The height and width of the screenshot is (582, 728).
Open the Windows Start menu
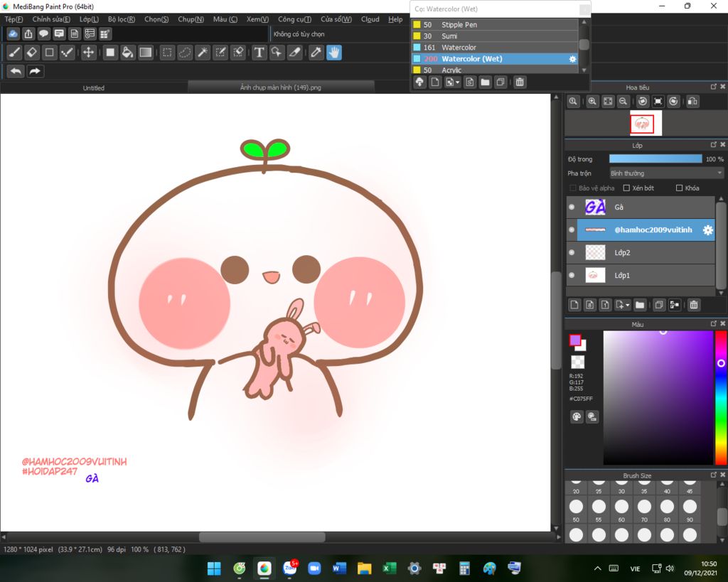click(x=214, y=568)
